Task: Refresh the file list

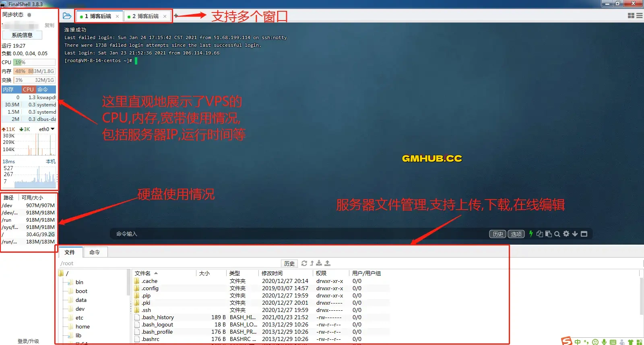Action: pyautogui.click(x=304, y=263)
